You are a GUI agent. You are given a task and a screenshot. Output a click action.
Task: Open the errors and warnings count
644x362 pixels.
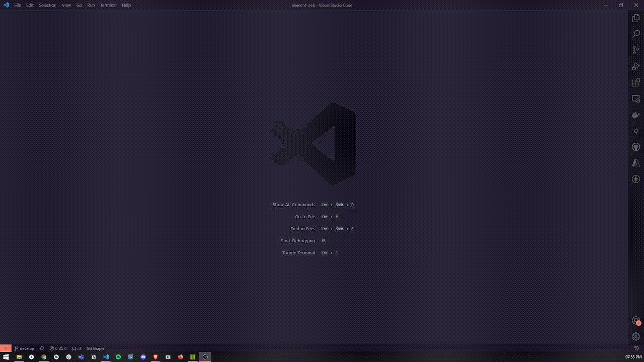[58, 348]
